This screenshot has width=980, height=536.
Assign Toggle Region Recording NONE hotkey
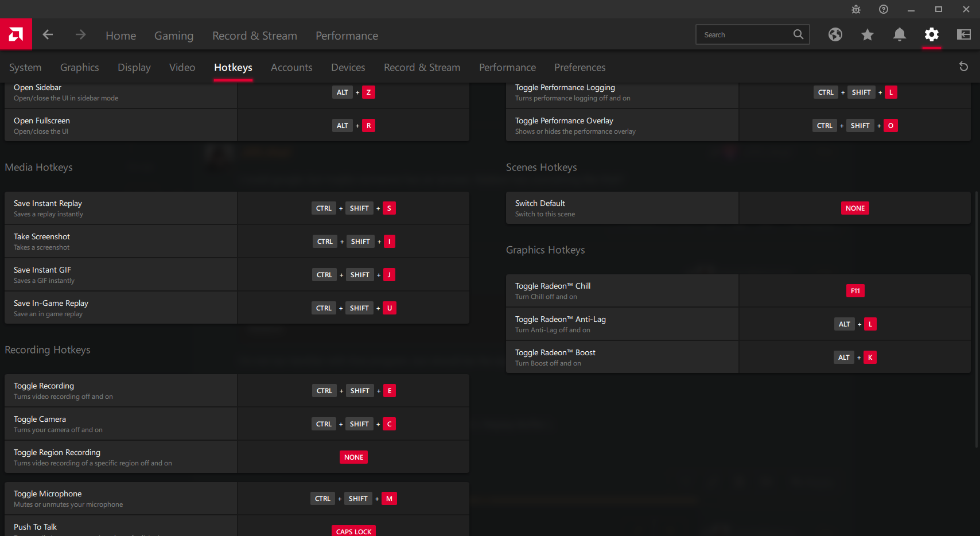click(x=353, y=457)
